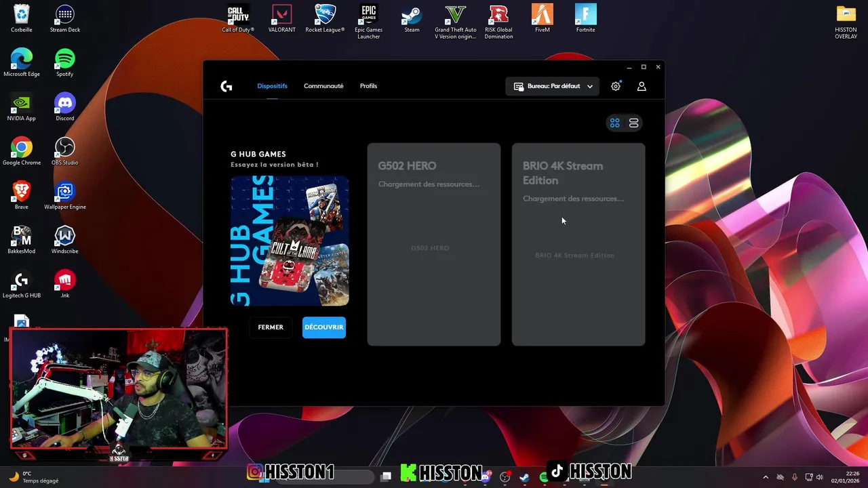Open the Stream Deck desktop shortcut

[65, 18]
